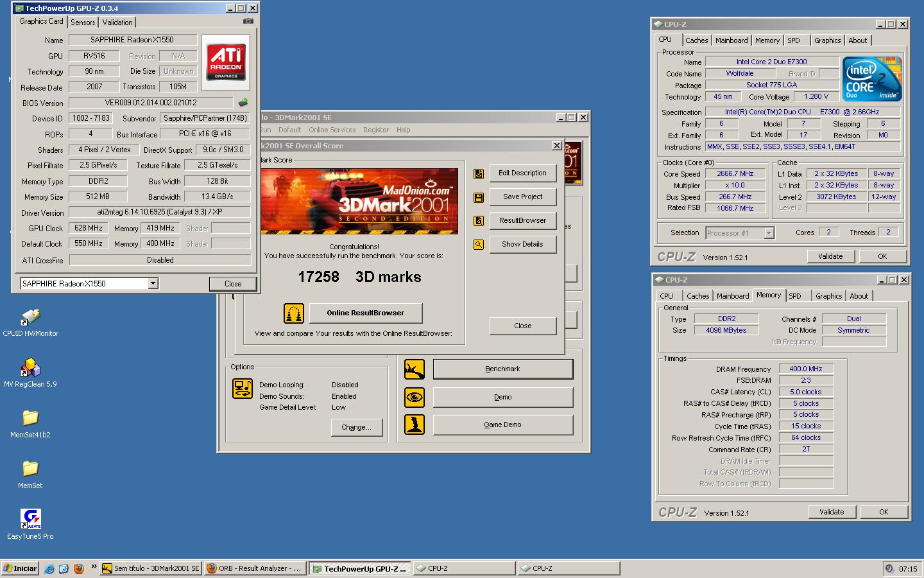This screenshot has height=578, width=924.
Task: Click the DRAM Frequency value 400.0 MHz
Action: pyautogui.click(x=806, y=369)
